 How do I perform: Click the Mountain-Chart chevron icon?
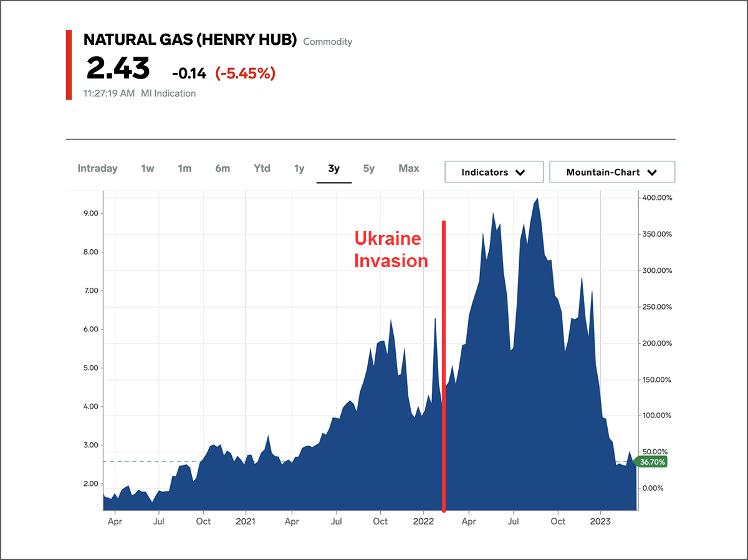652,172
